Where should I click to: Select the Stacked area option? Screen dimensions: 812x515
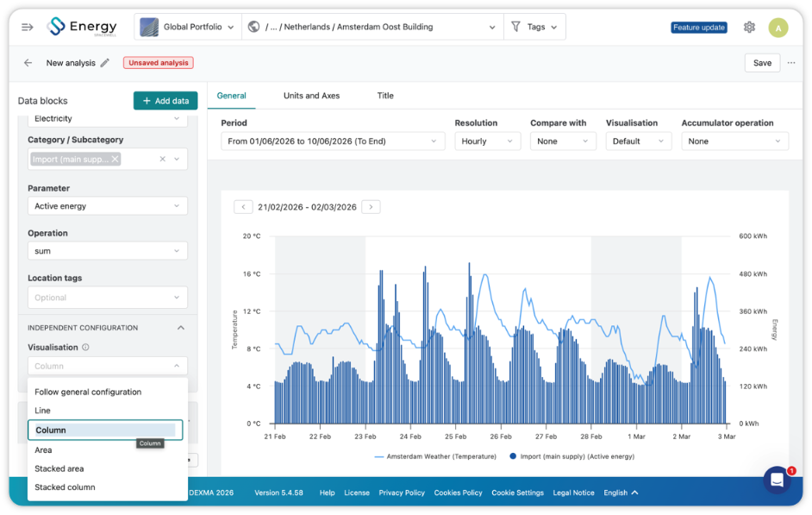pos(107,468)
